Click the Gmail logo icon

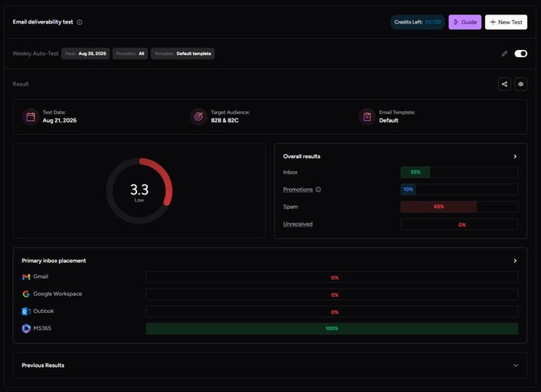(x=26, y=277)
